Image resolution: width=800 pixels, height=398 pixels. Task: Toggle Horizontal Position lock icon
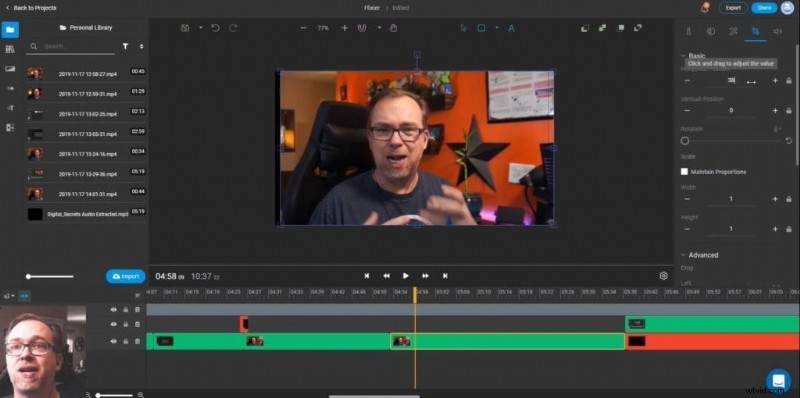[789, 81]
